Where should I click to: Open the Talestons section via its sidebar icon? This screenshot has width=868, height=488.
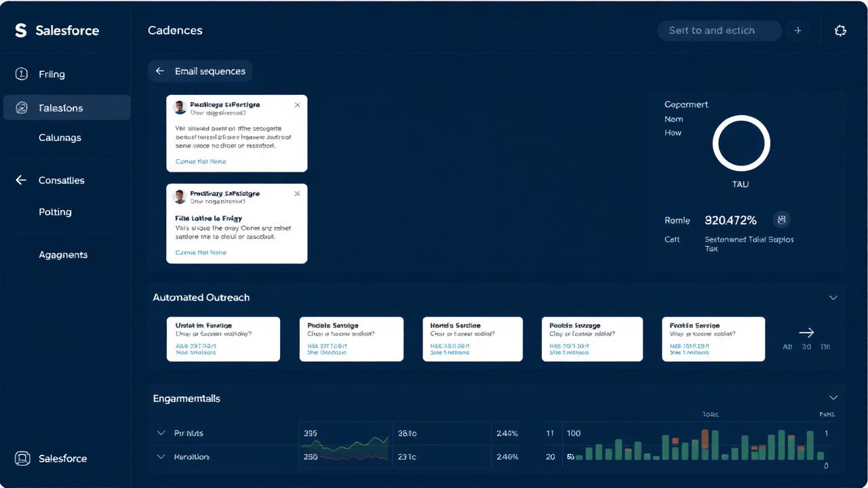click(x=22, y=108)
